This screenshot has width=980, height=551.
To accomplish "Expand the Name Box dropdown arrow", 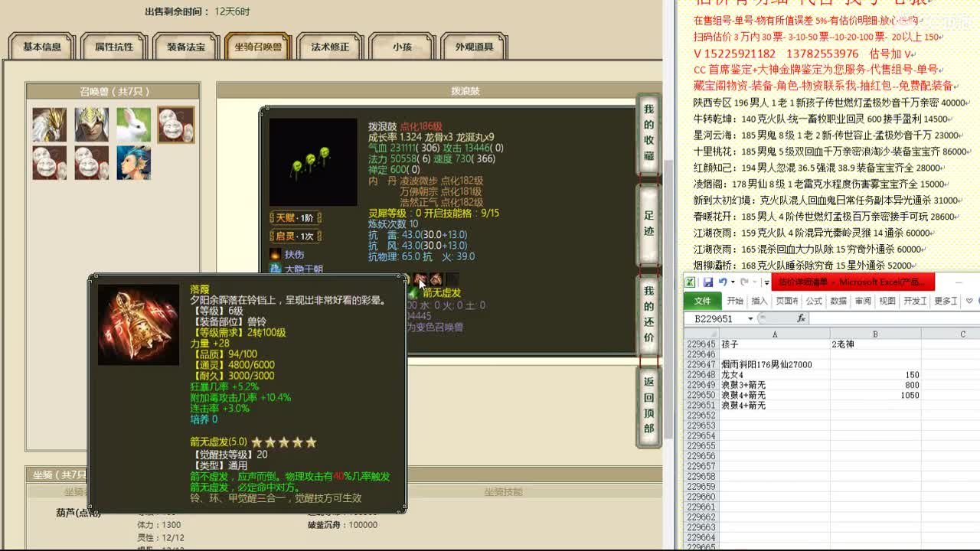I will click(x=750, y=318).
